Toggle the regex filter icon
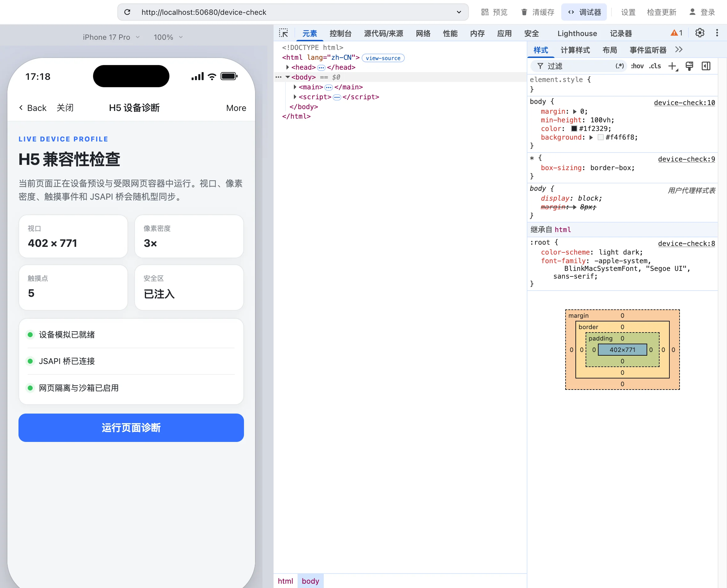 [619, 66]
